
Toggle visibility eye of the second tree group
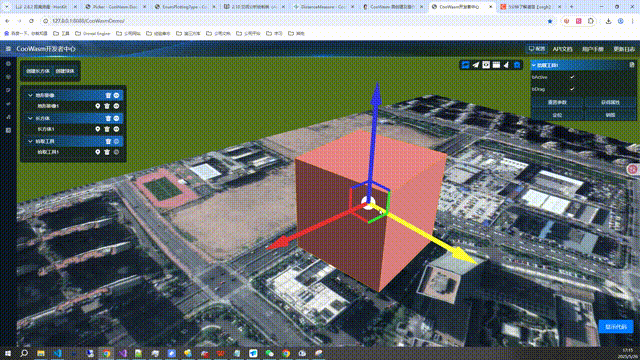pos(117,118)
